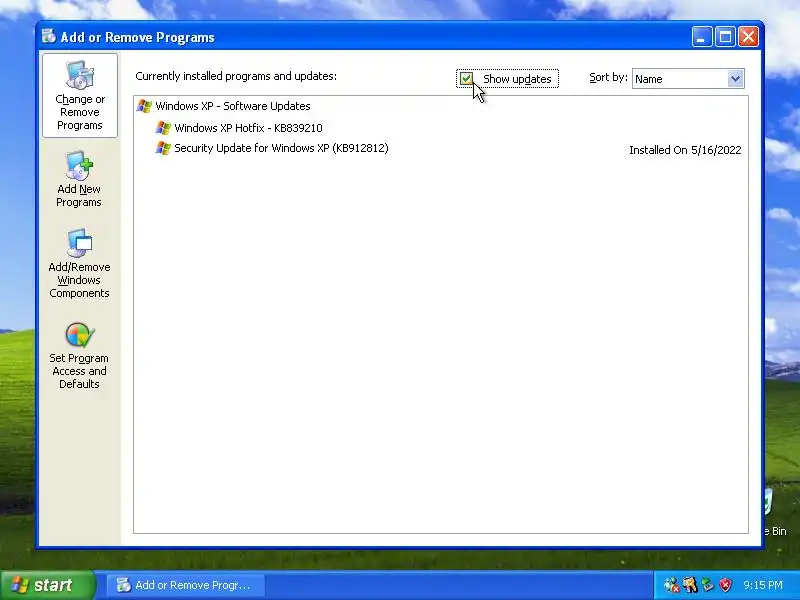Uncheck the Show updates checkbox

(466, 79)
